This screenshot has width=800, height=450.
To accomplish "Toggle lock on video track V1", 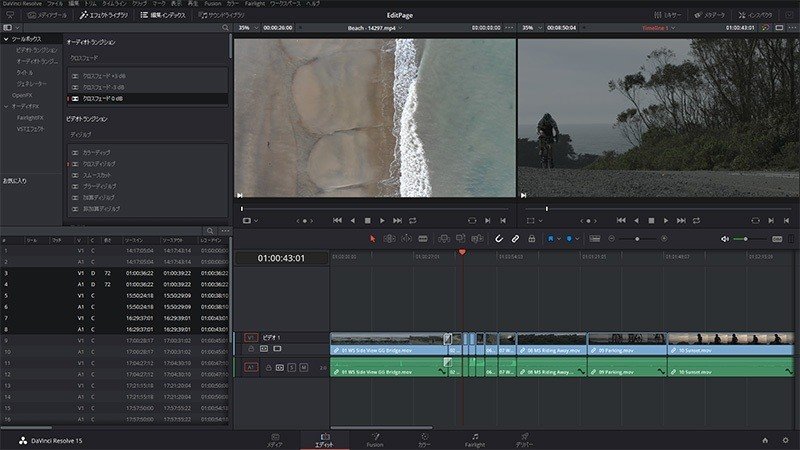I will 251,349.
